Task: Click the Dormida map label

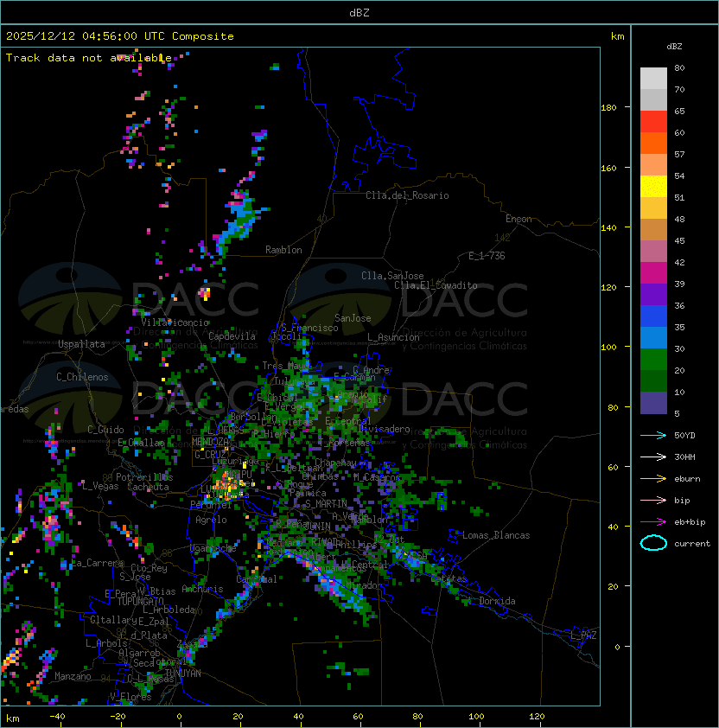Action: click(497, 601)
